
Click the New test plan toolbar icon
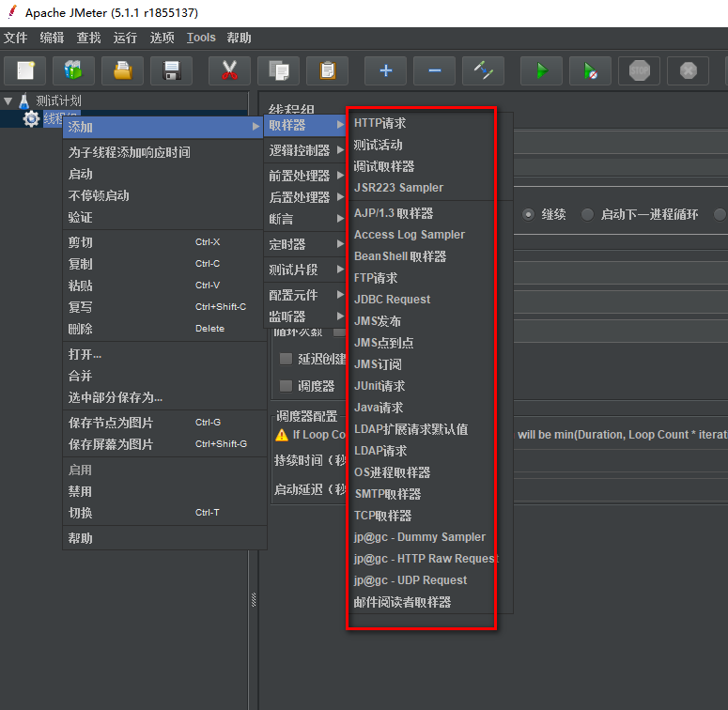[25, 71]
